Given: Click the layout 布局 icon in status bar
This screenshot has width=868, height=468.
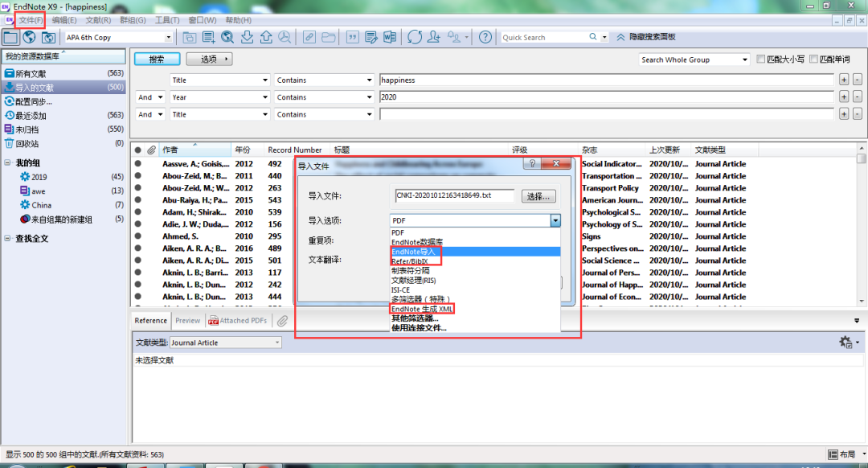Looking at the screenshot, I should [x=841, y=454].
